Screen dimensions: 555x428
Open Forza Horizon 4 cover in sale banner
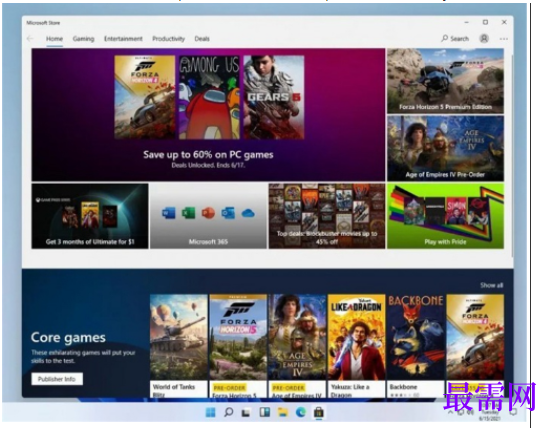coord(144,97)
